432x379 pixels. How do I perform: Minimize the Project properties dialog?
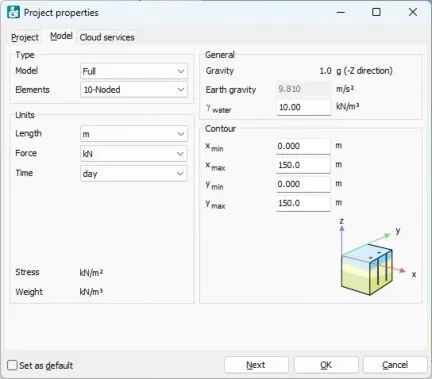[341, 12]
